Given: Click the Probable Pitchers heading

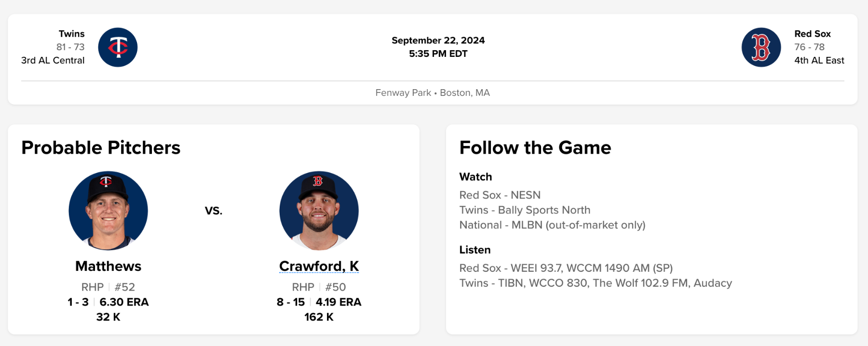Looking at the screenshot, I should 101,147.
